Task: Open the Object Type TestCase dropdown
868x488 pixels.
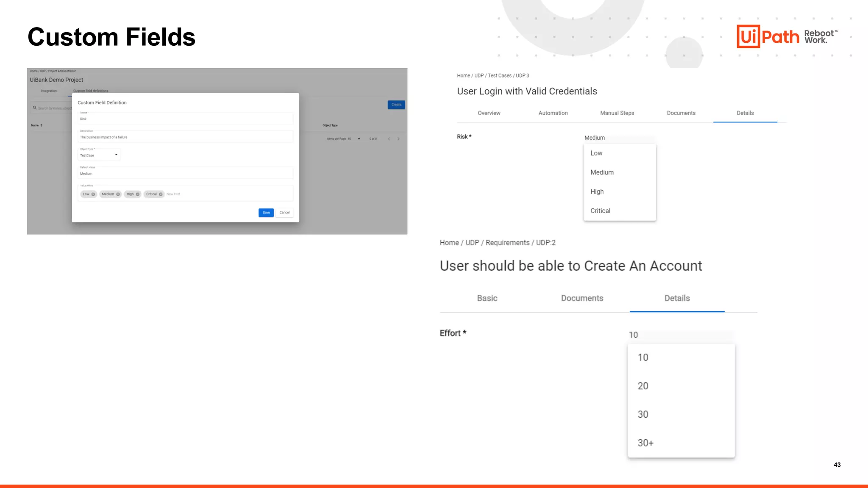Action: 116,155
